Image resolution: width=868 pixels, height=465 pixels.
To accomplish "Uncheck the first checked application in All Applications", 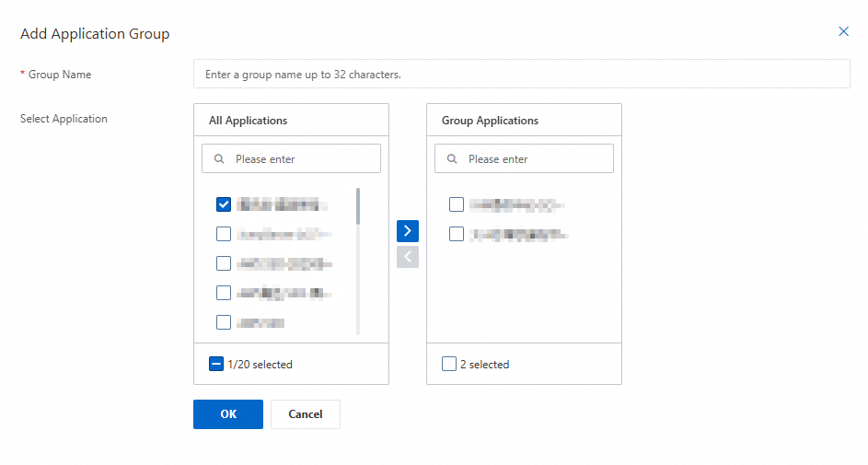I will pyautogui.click(x=224, y=204).
